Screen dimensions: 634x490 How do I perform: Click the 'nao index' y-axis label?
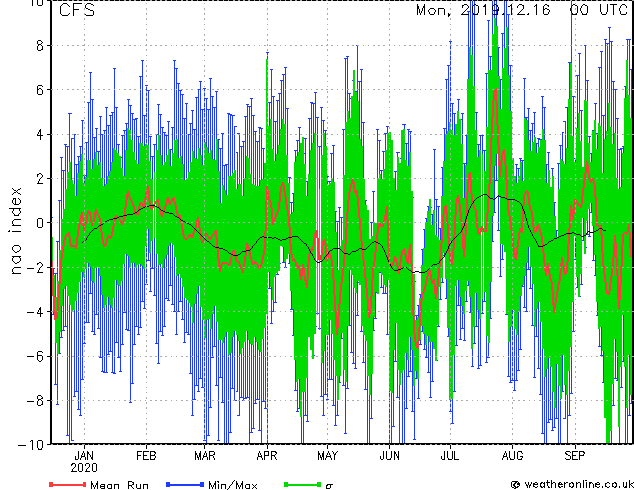[15, 230]
